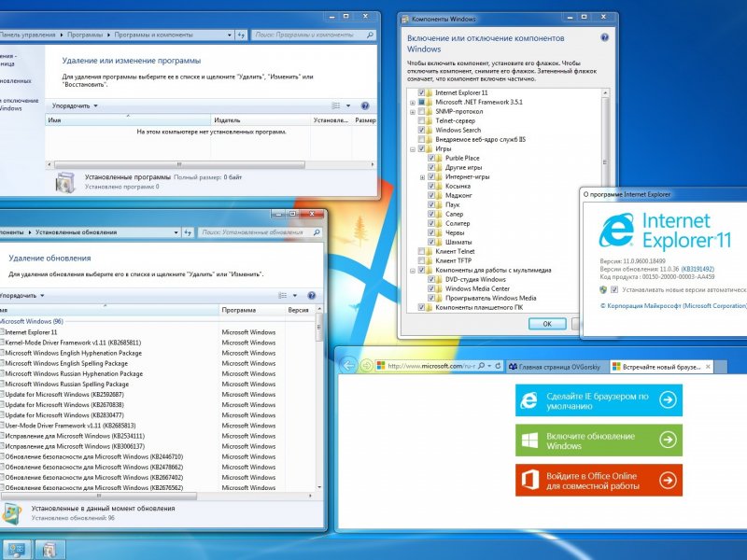Open Упорядочить dropdown in Установленные обновления window
The height and width of the screenshot is (560, 747).
click(x=21, y=295)
